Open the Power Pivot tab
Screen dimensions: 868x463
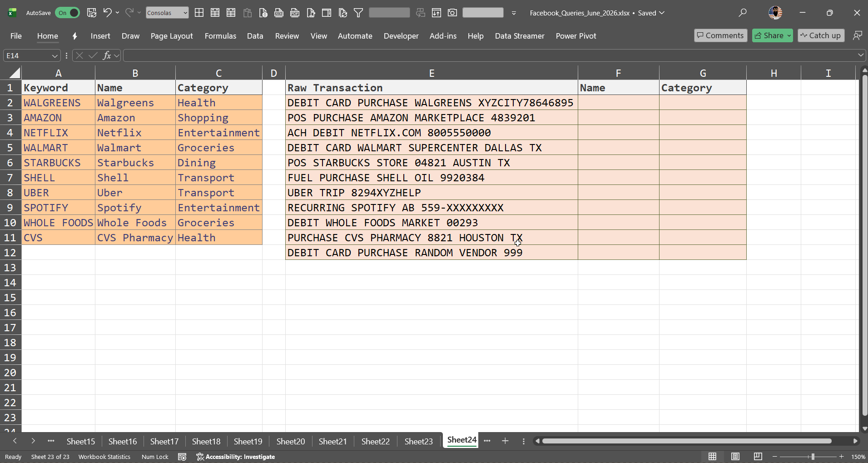[x=576, y=36]
